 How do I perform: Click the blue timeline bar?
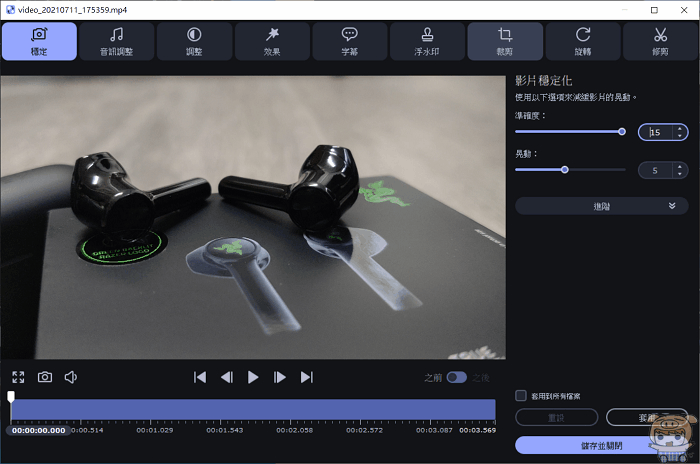(x=253, y=410)
